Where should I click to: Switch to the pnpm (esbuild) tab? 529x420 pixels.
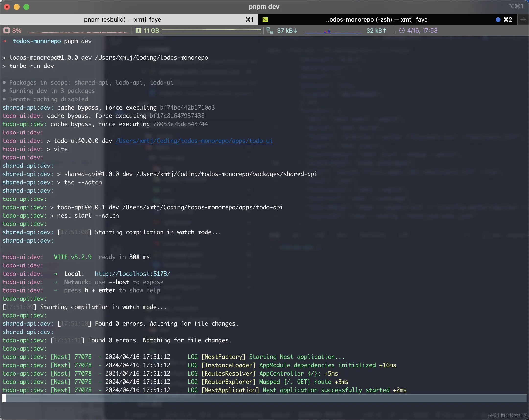(x=129, y=19)
